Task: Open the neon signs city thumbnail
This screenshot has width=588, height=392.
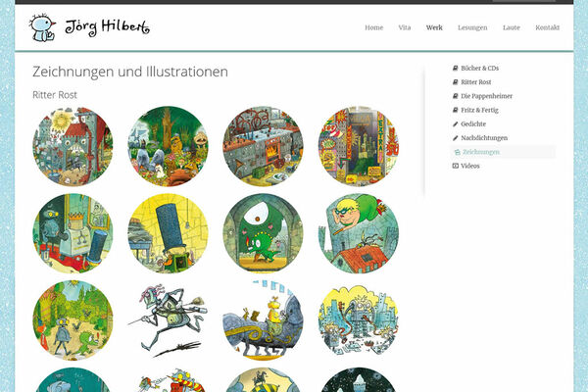Action: [359, 146]
